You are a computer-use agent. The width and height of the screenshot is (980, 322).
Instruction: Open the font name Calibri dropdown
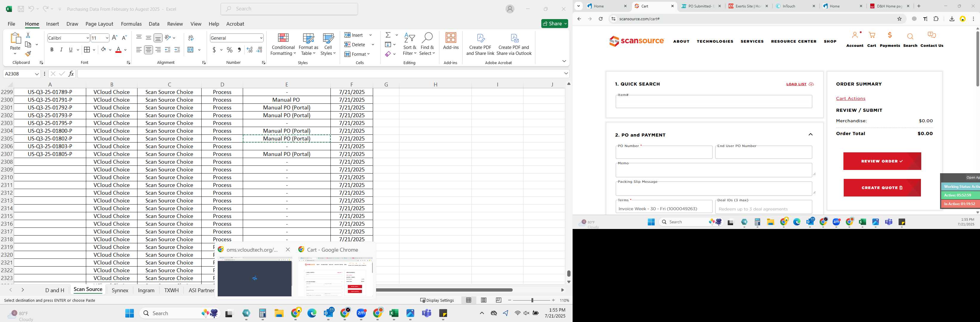point(87,38)
